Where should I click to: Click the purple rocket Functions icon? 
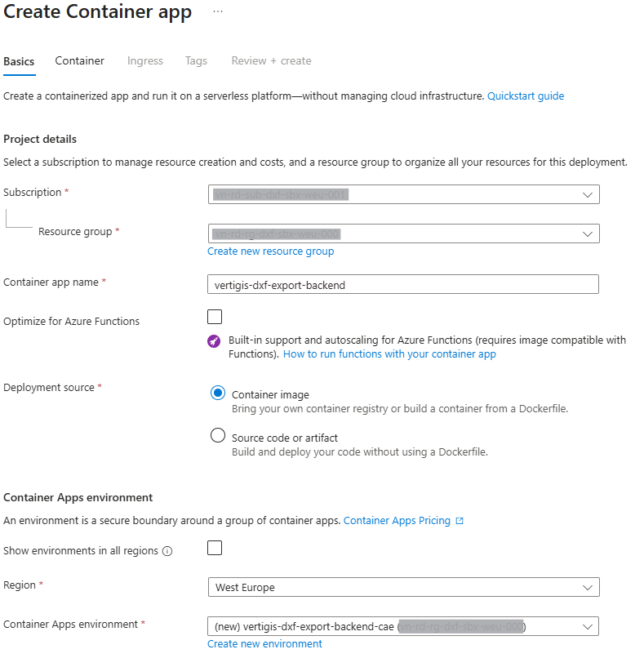click(214, 341)
